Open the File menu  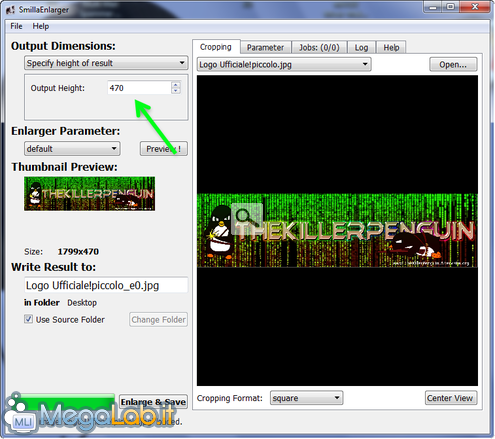click(16, 26)
